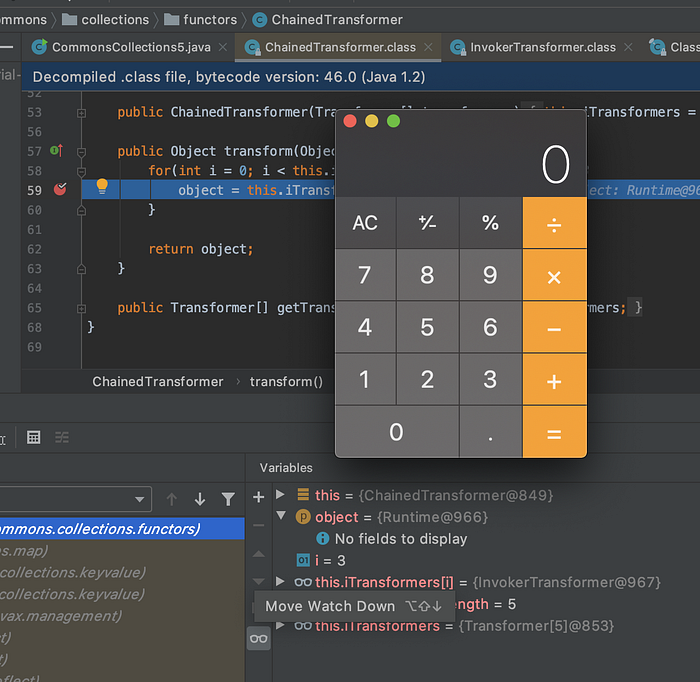Add a new watch with plus icon
Viewport: 700px width, 682px height.
click(258, 497)
